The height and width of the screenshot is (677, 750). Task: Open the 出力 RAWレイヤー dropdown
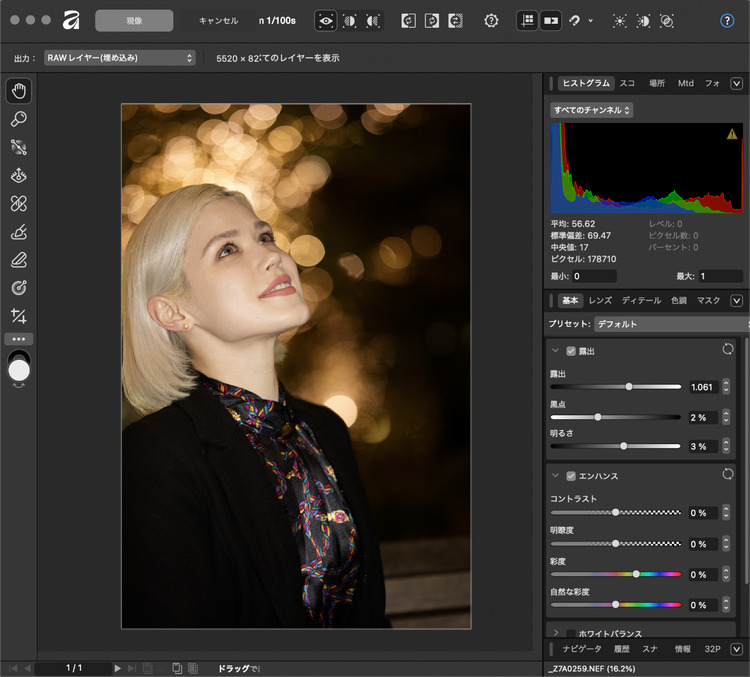coord(118,58)
